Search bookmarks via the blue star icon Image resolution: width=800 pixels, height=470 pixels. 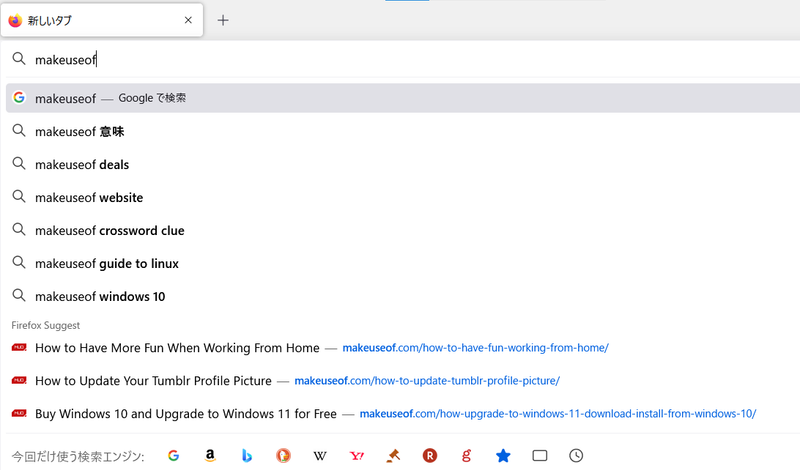503,456
